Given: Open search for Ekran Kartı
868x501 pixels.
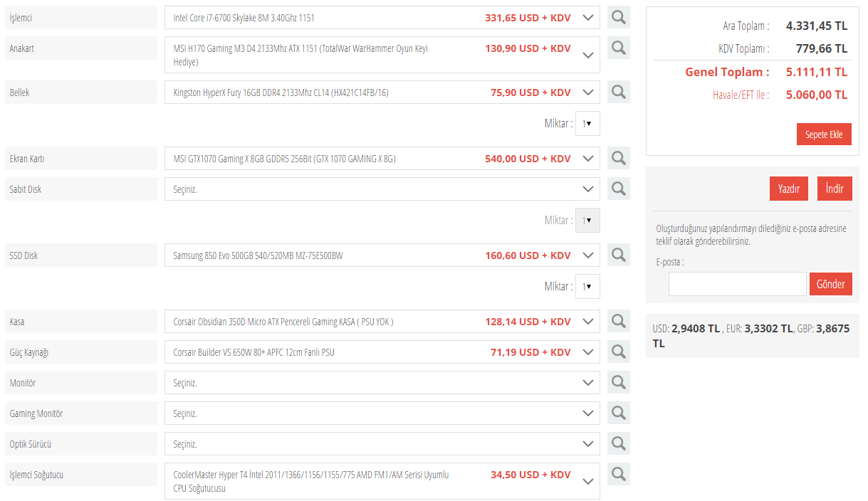Looking at the screenshot, I should (618, 158).
